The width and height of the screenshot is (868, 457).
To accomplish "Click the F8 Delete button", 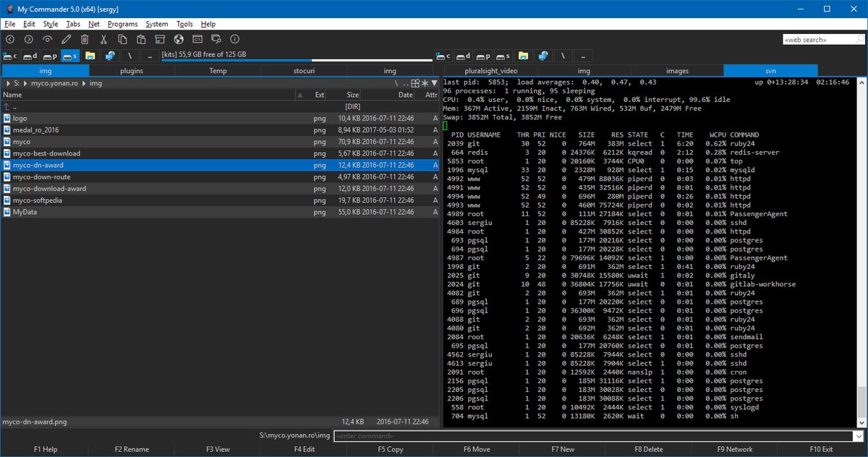I will click(649, 448).
